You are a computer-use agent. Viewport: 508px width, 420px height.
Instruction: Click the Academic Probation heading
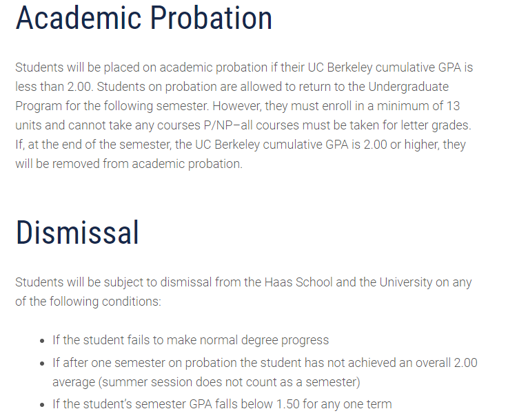pyautogui.click(x=143, y=18)
